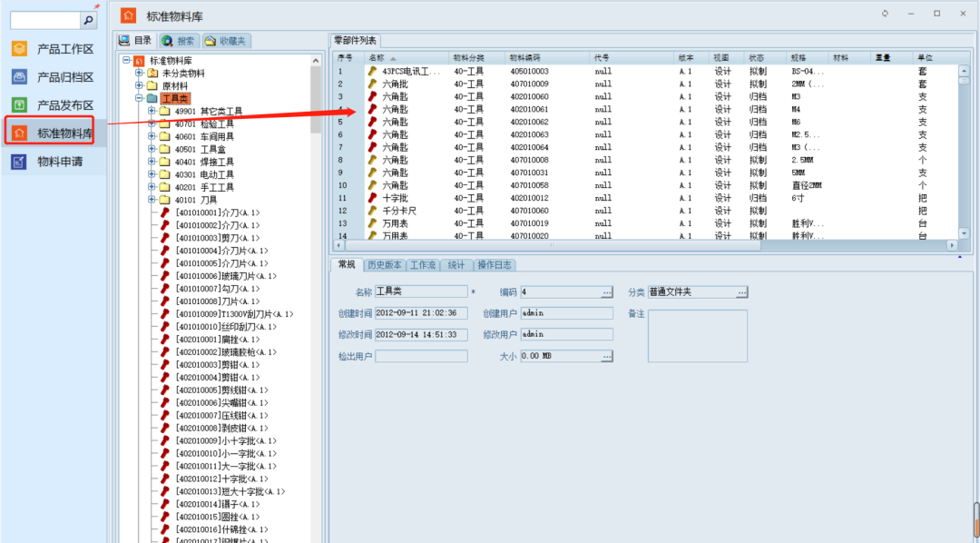Screen dimensions: 980x543
Task: Open 物料申请 from the sidebar
Action: pos(59,162)
